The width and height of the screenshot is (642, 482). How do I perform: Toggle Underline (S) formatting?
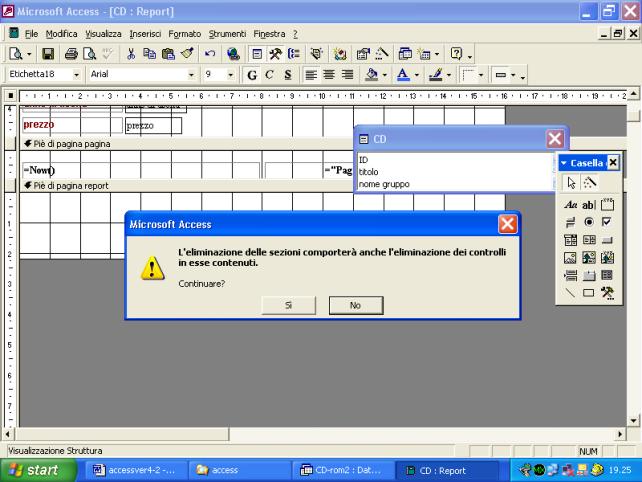[x=288, y=75]
